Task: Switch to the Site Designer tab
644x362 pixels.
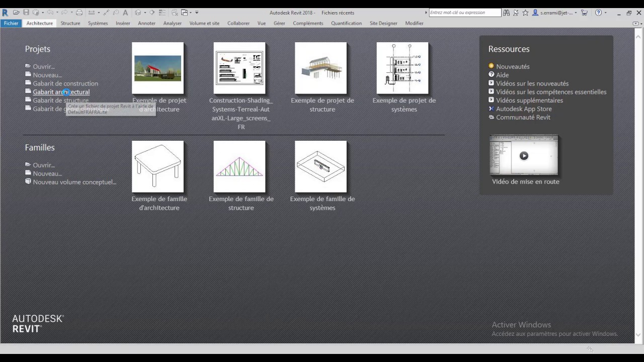Action: tap(383, 23)
